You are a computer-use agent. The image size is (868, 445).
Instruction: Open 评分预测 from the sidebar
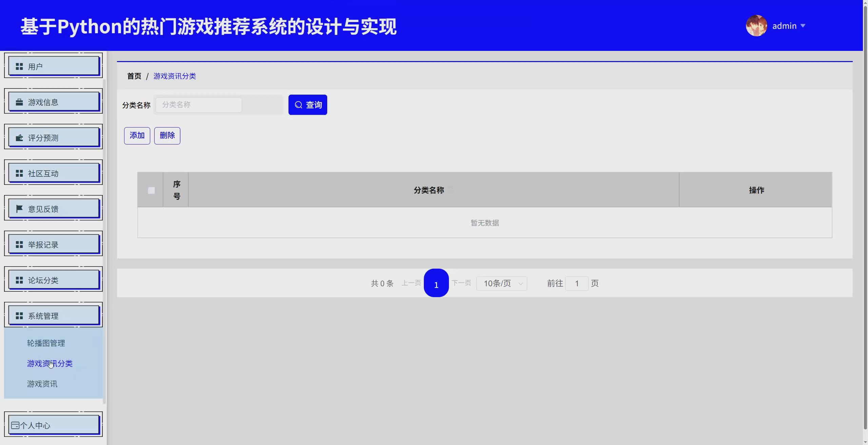click(53, 137)
